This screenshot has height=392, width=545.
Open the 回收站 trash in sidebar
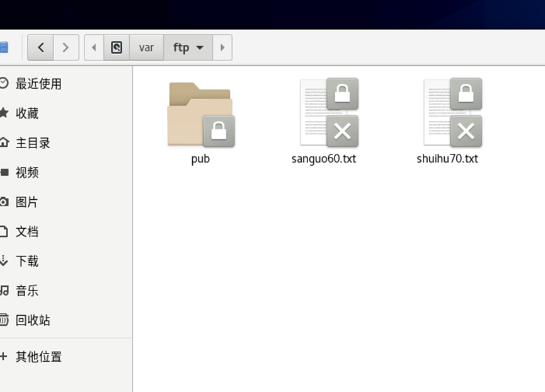[66, 320]
